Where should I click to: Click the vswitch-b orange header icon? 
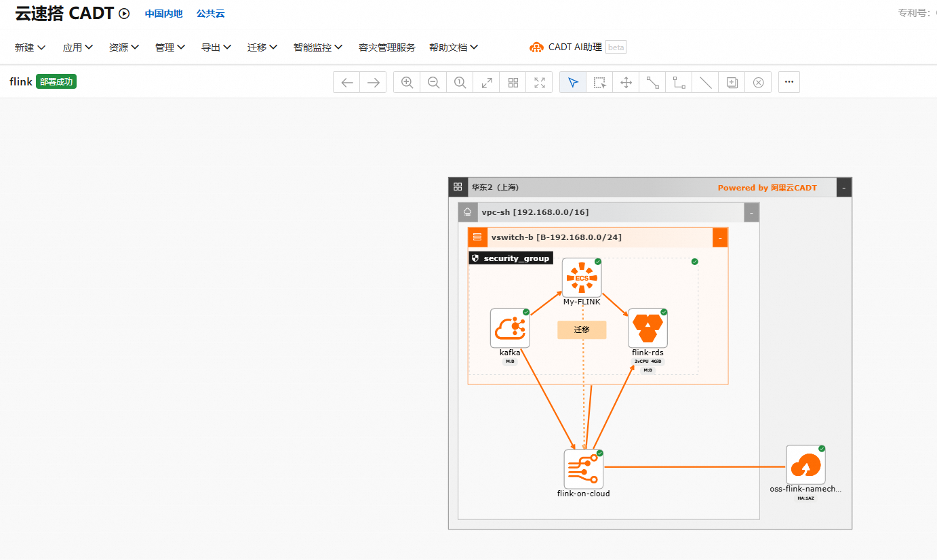[x=477, y=237]
